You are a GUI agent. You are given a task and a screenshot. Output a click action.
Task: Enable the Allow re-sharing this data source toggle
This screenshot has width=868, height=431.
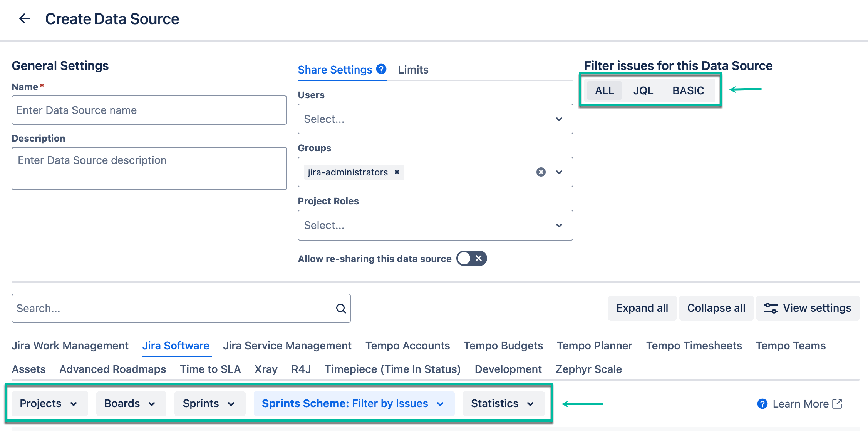tap(471, 258)
